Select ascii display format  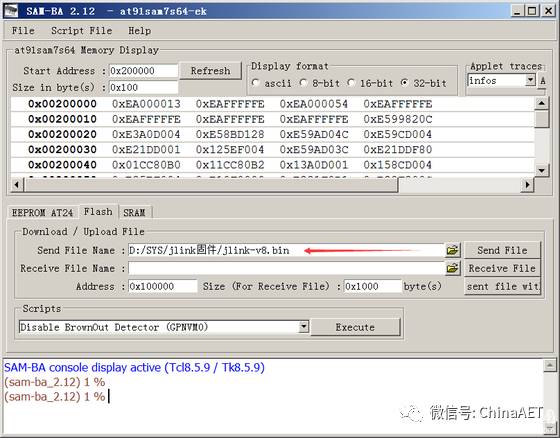255,83
